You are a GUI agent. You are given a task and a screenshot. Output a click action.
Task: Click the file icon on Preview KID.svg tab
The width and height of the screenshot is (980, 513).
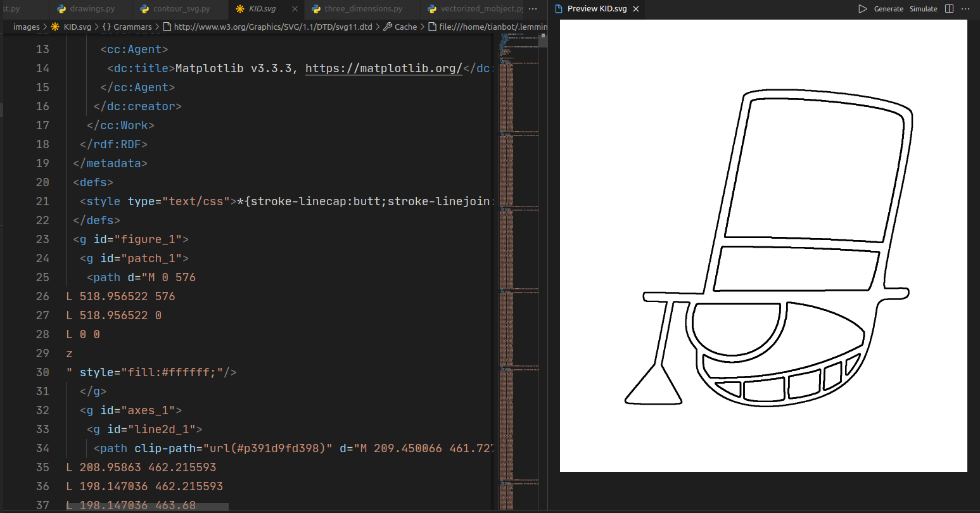pyautogui.click(x=559, y=9)
